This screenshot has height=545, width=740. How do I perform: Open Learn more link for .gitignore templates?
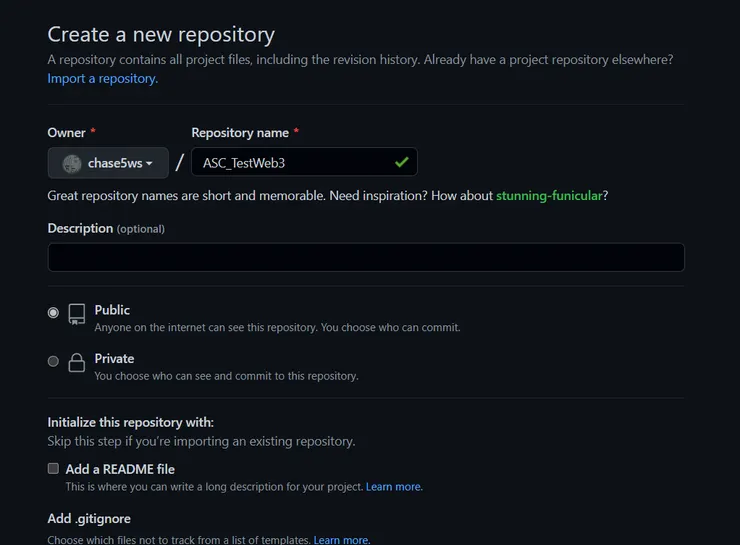click(342, 540)
